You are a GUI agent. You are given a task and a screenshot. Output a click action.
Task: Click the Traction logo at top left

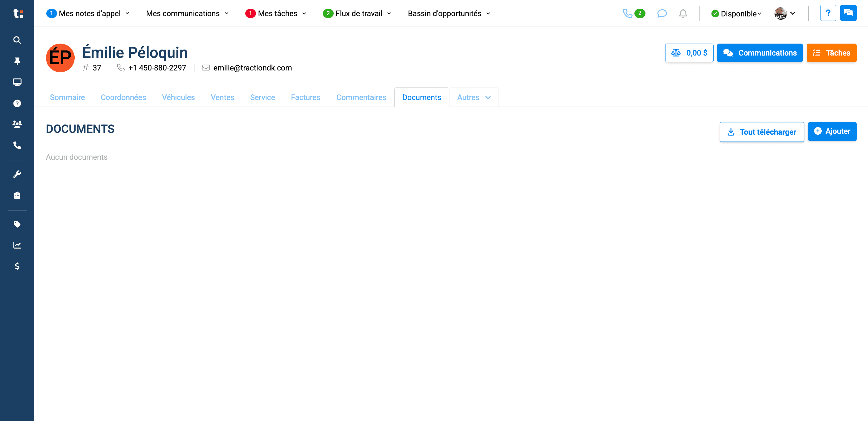(18, 13)
